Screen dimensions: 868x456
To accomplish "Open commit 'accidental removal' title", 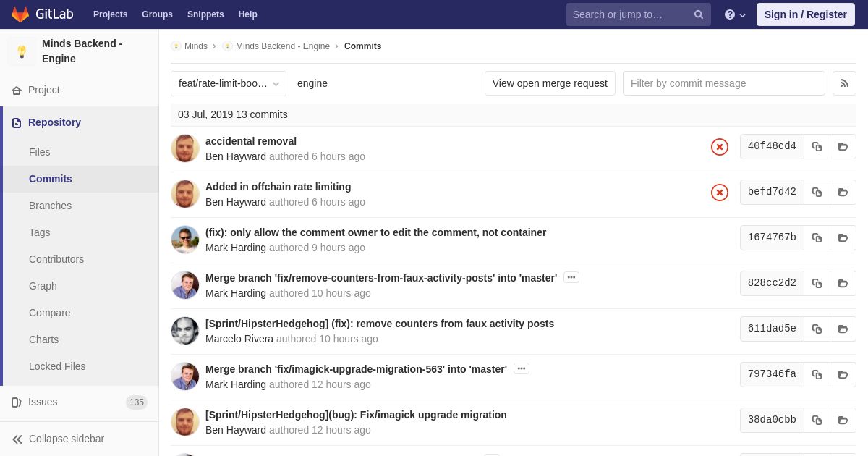I will click(x=251, y=141).
